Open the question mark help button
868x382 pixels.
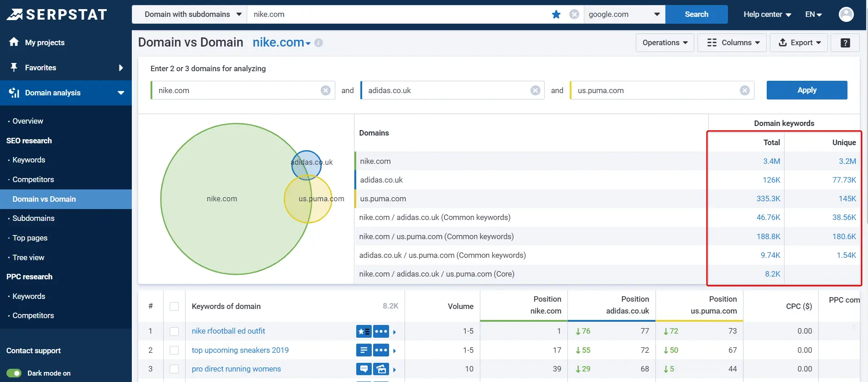845,42
